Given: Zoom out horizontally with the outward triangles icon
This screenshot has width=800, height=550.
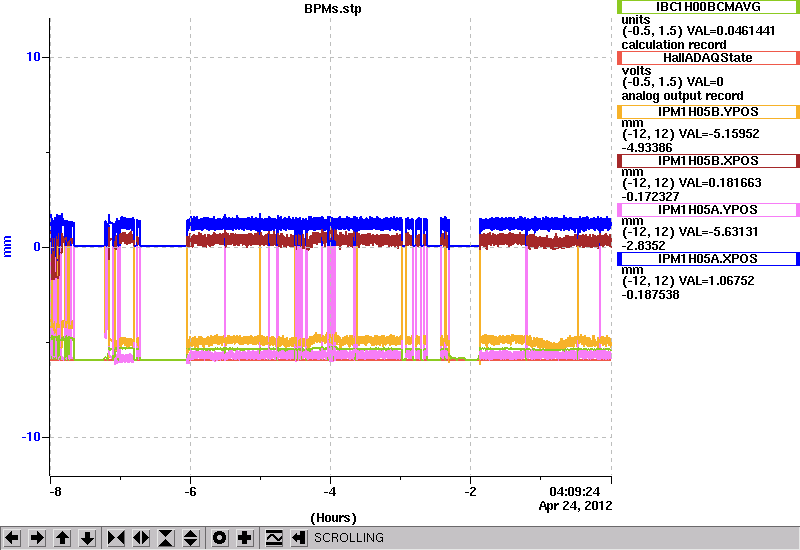Looking at the screenshot, I should pyautogui.click(x=141, y=538).
